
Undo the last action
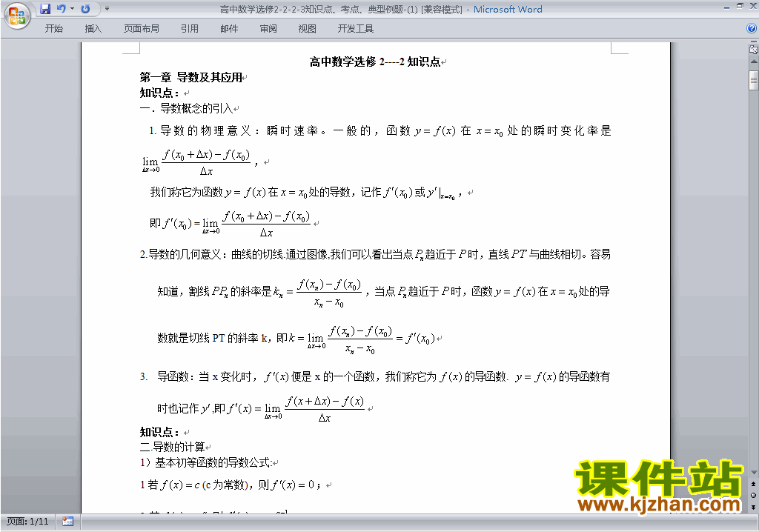tap(61, 9)
